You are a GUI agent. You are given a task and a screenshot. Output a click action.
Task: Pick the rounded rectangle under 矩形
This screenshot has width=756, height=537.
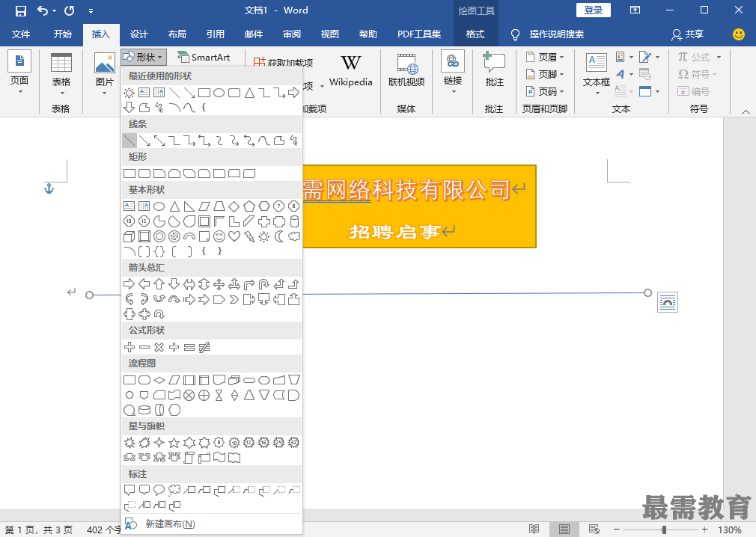coord(144,174)
